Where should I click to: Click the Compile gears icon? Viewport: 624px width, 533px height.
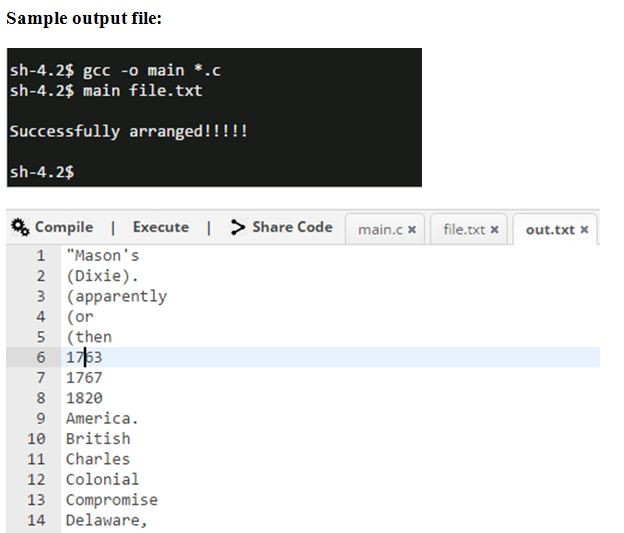click(20, 227)
